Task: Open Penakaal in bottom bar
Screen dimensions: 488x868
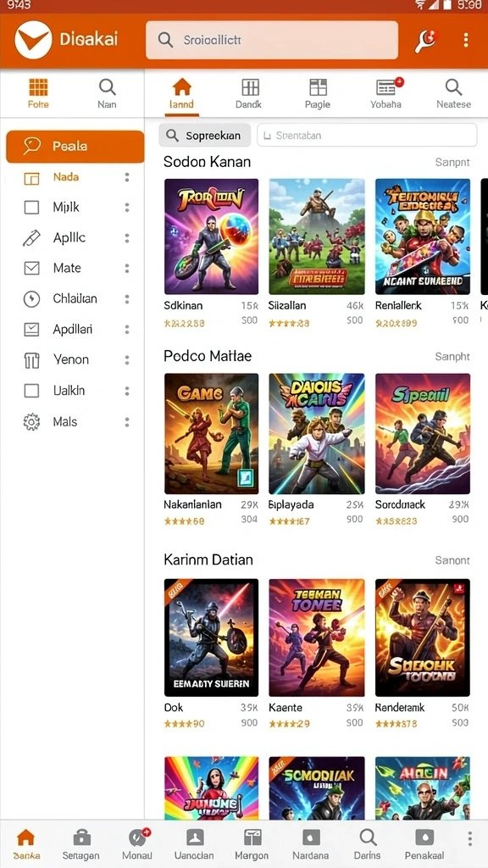Action: (x=424, y=844)
